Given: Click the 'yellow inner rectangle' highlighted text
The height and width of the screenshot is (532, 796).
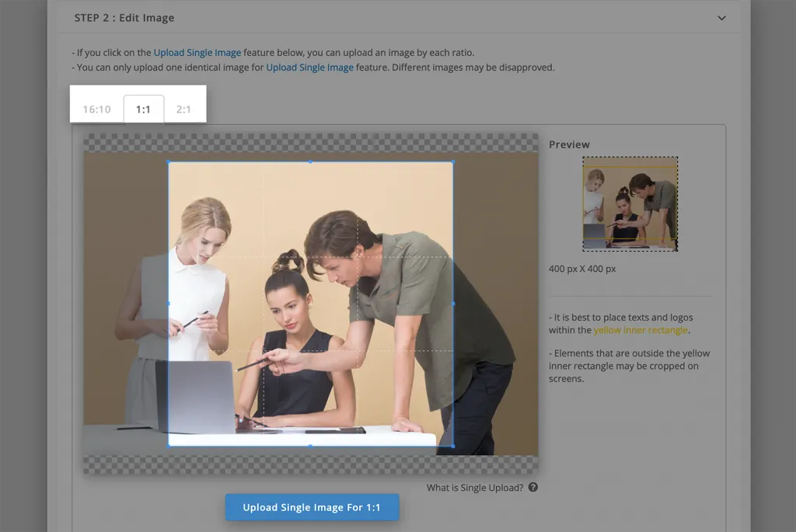Looking at the screenshot, I should [641, 330].
